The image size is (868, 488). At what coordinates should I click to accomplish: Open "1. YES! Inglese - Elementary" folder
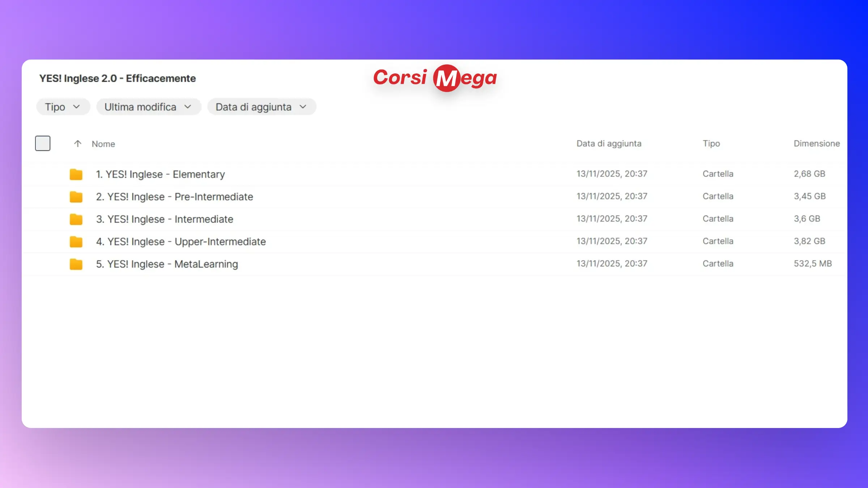pyautogui.click(x=160, y=174)
